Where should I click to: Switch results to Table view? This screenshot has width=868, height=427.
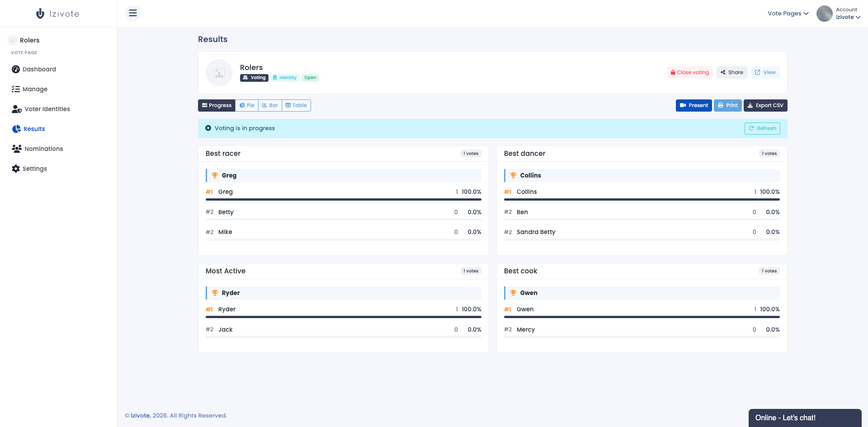click(296, 105)
